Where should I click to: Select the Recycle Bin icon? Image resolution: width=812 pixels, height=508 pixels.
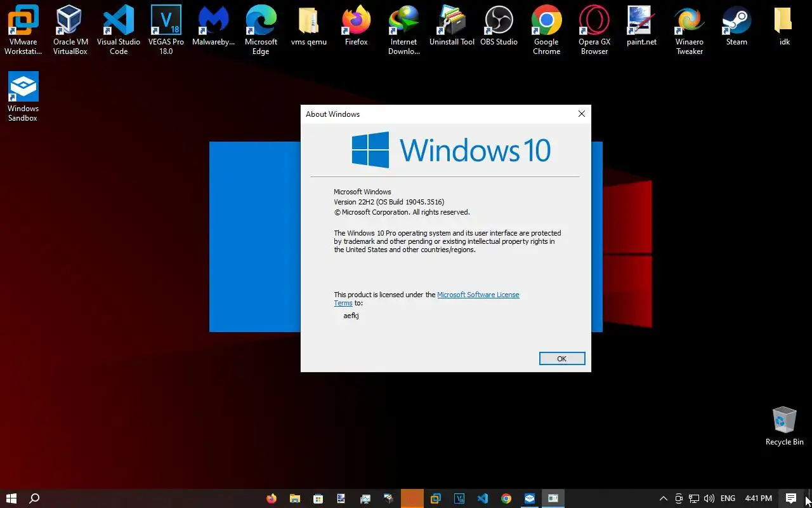click(x=784, y=426)
